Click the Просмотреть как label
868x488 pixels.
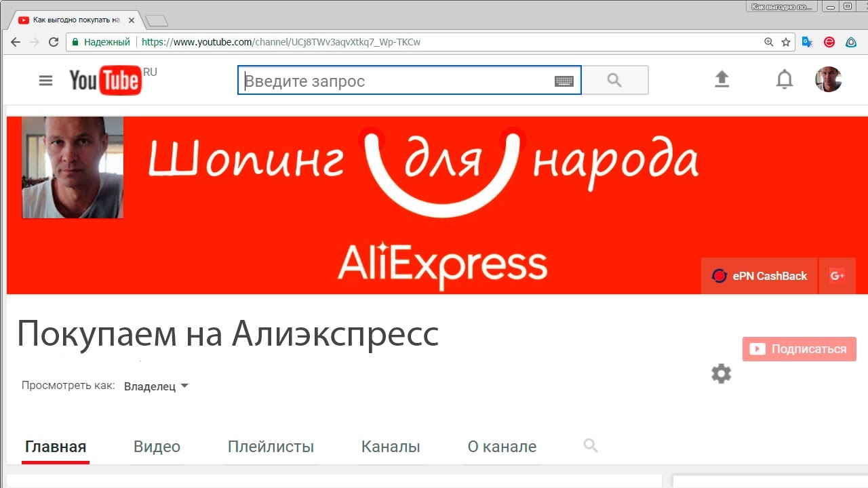[x=68, y=386]
